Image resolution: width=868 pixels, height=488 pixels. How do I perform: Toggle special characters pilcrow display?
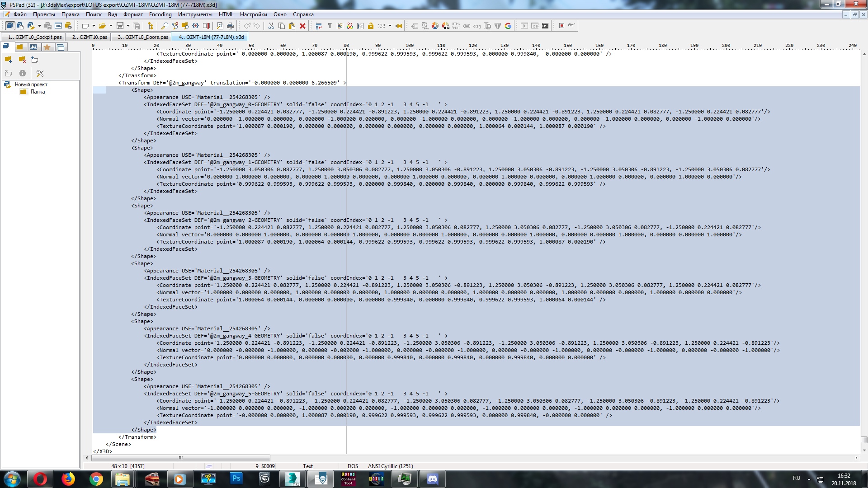point(330,26)
